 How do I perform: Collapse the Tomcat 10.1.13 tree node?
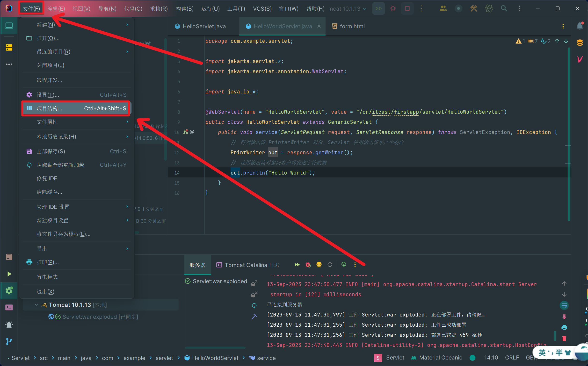click(x=36, y=305)
